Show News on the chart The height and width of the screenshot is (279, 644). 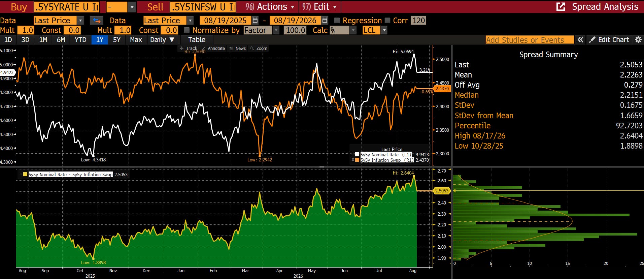(237, 49)
